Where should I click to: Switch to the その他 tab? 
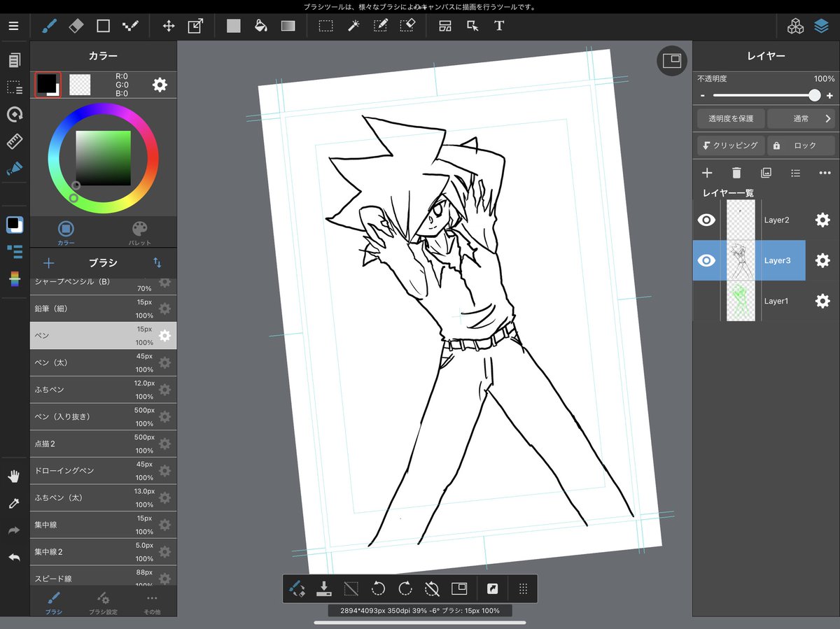(152, 602)
